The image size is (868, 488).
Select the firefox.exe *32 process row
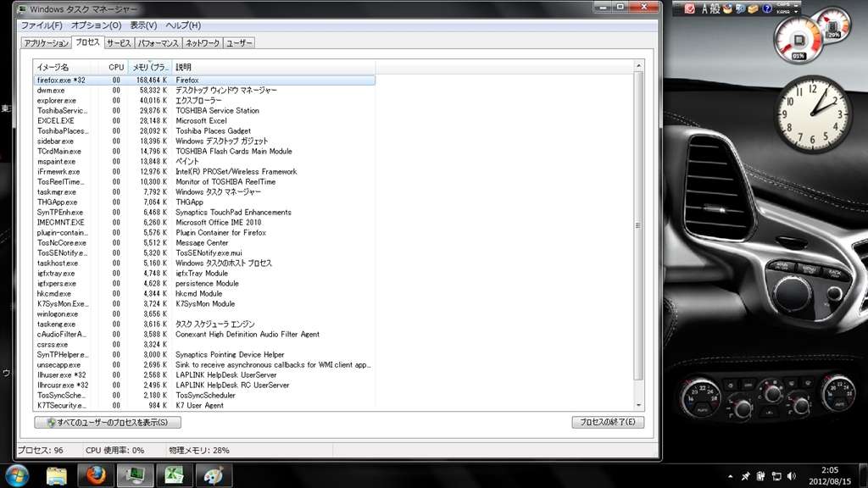click(204, 80)
